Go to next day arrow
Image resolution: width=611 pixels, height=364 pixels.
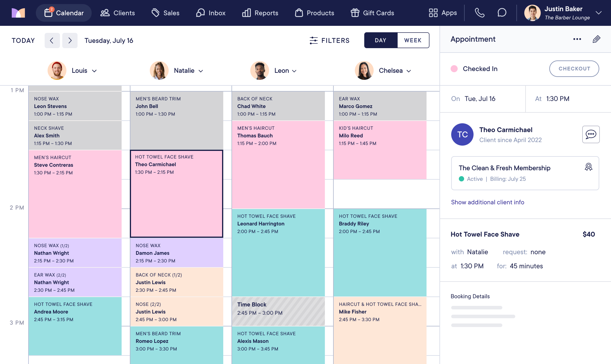(70, 41)
